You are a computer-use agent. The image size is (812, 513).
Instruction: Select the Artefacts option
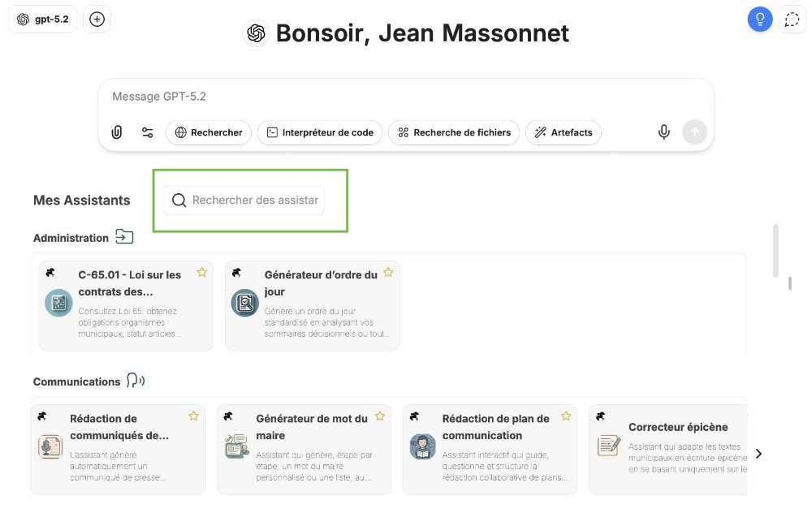(563, 131)
